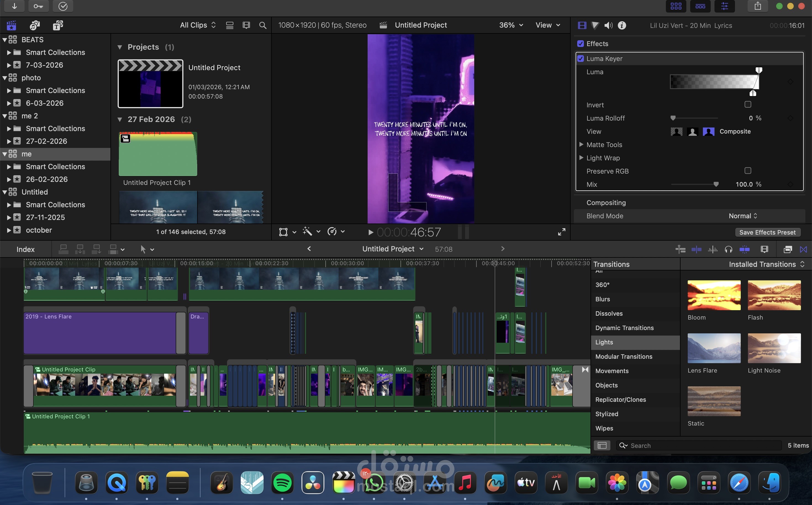Open the Photos and Audio sidebar
The width and height of the screenshot is (812, 505).
point(35,25)
